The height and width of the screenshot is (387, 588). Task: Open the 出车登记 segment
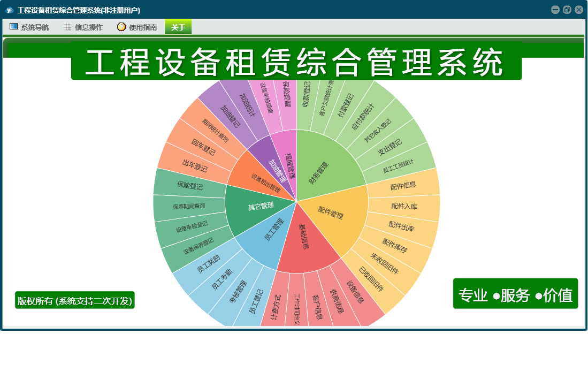point(195,165)
